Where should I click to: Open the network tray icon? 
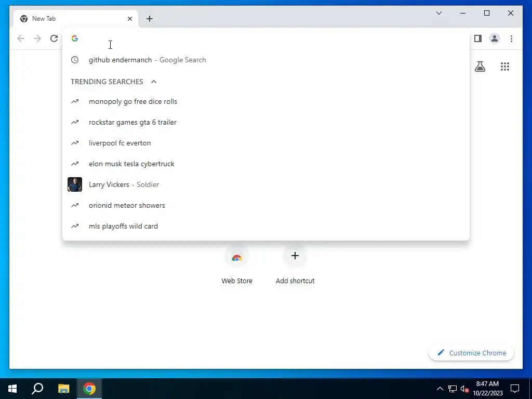(453, 389)
